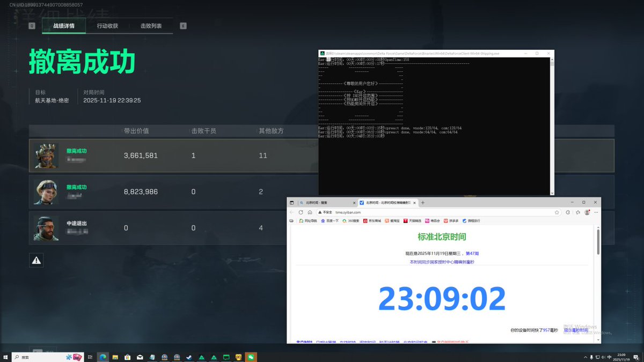The width and height of the screenshot is (644, 362).
Task: Click the bearded operator avatar with 中途退出
Action: tap(47, 228)
